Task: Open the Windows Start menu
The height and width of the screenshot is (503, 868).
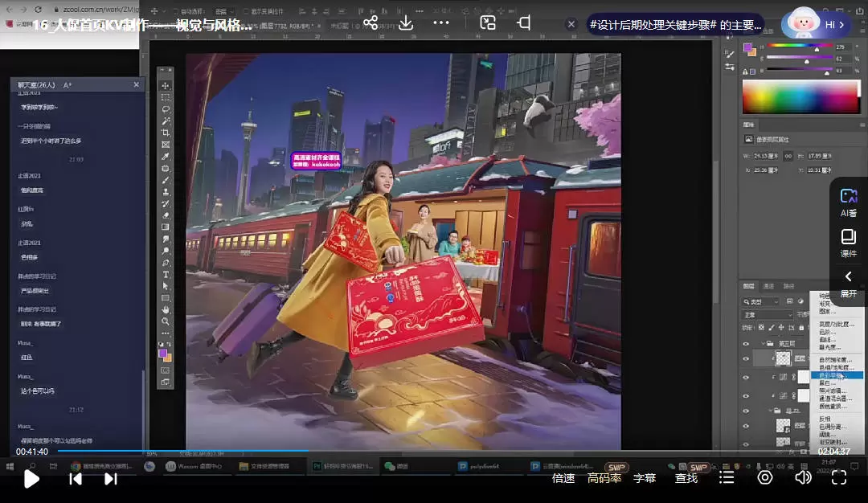Action: 10,467
